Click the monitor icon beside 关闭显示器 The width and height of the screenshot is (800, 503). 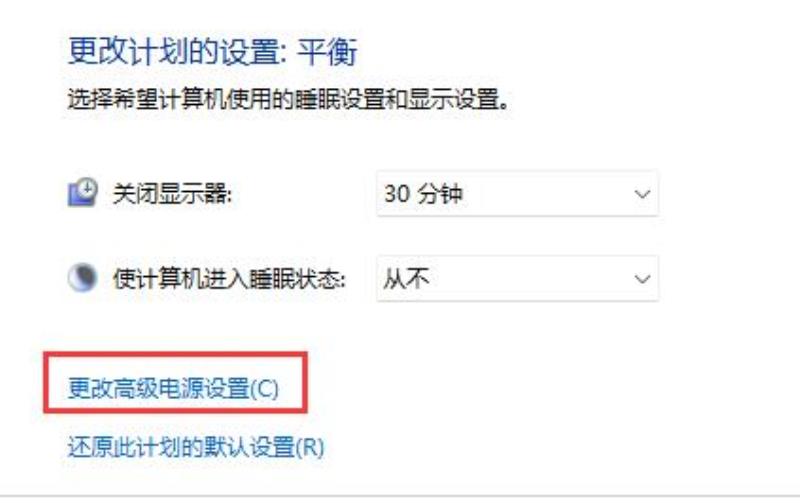coord(83,193)
